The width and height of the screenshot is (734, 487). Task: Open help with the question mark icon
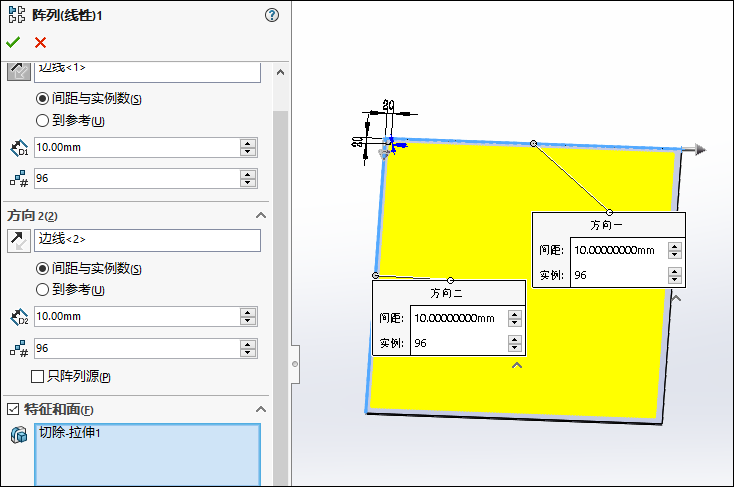(x=271, y=15)
